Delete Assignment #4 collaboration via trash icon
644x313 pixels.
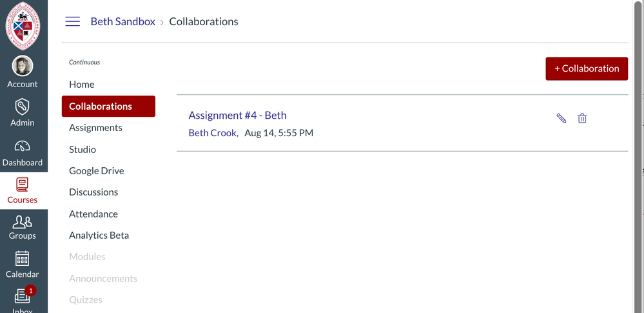pyautogui.click(x=582, y=118)
